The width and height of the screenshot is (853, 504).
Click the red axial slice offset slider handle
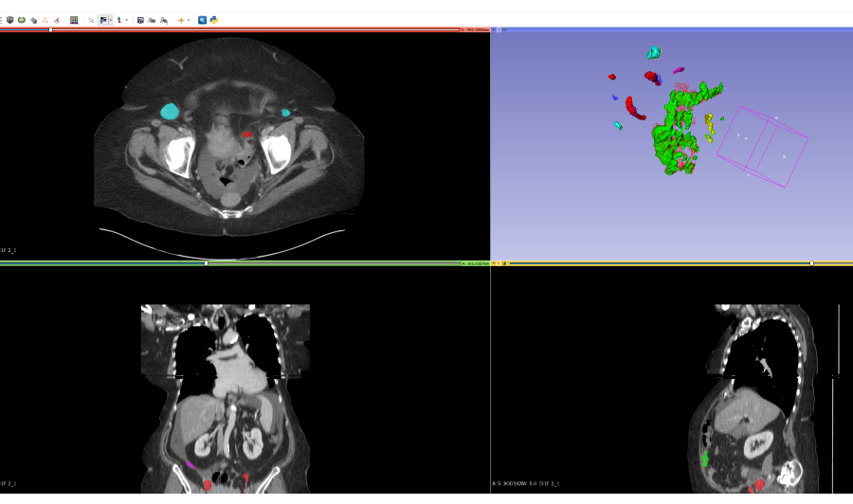50,30
